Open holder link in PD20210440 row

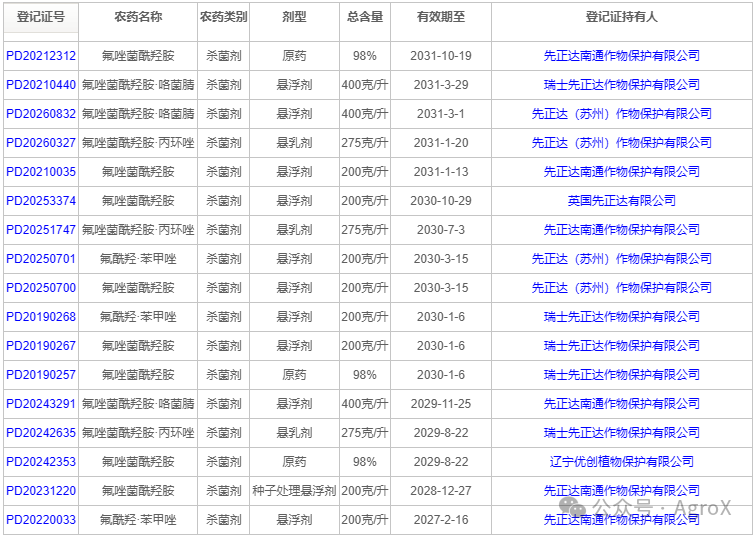(x=622, y=85)
